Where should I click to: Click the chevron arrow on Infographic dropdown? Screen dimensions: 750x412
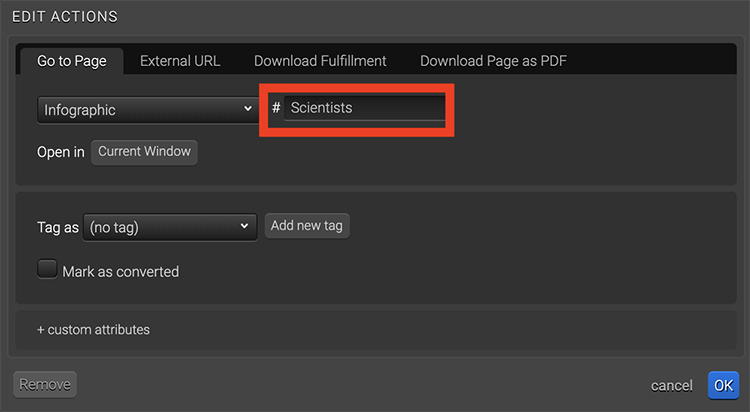point(247,109)
